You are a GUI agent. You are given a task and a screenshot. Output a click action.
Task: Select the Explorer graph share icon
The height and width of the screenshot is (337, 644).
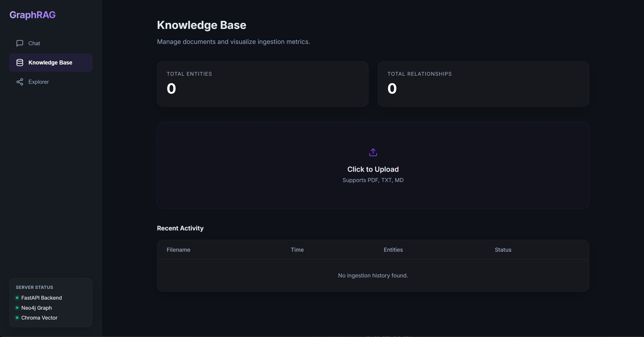(20, 82)
